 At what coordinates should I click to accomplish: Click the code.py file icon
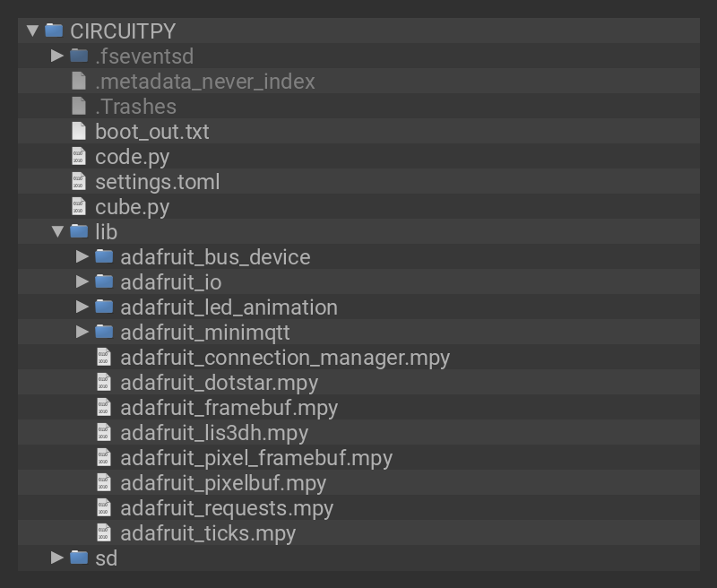point(79,156)
